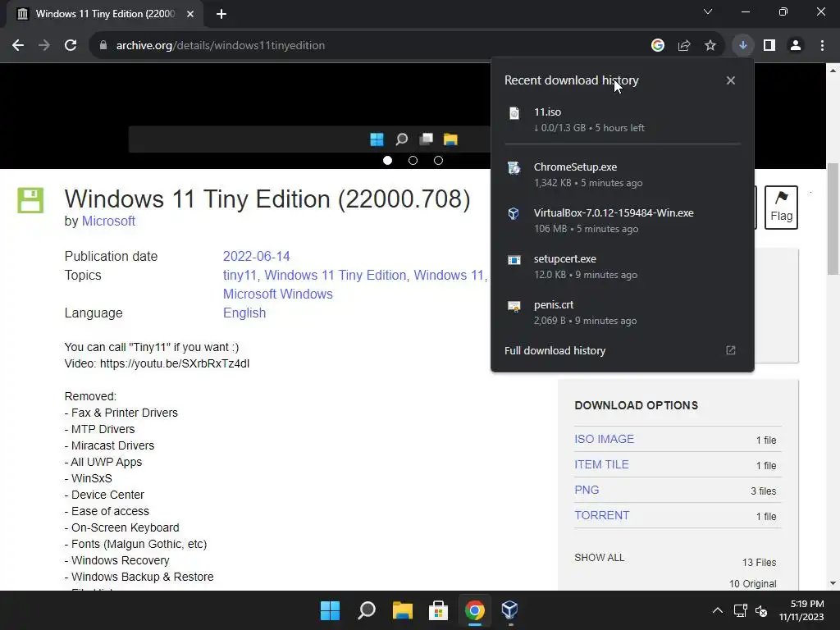Open Chrome side panel

[769, 46]
